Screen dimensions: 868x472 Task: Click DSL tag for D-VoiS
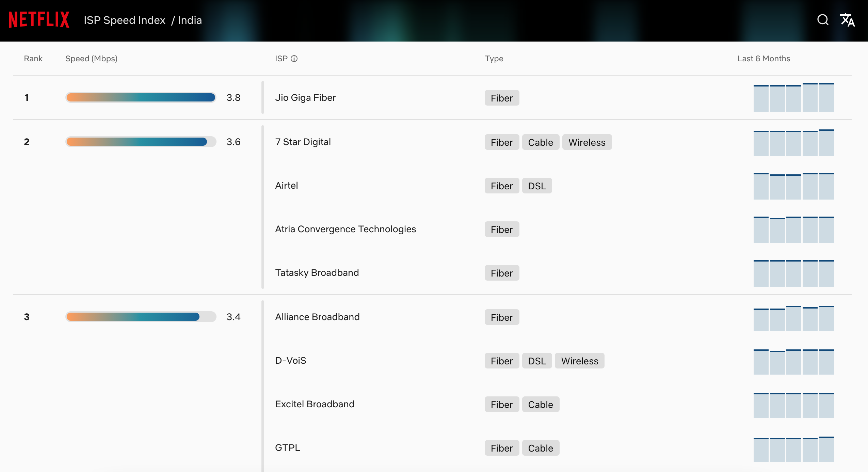537,361
